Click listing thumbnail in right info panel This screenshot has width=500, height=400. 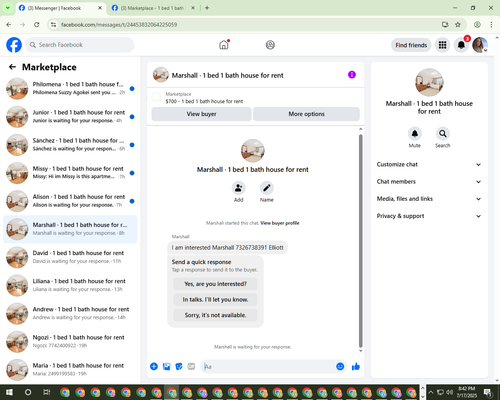429,82
